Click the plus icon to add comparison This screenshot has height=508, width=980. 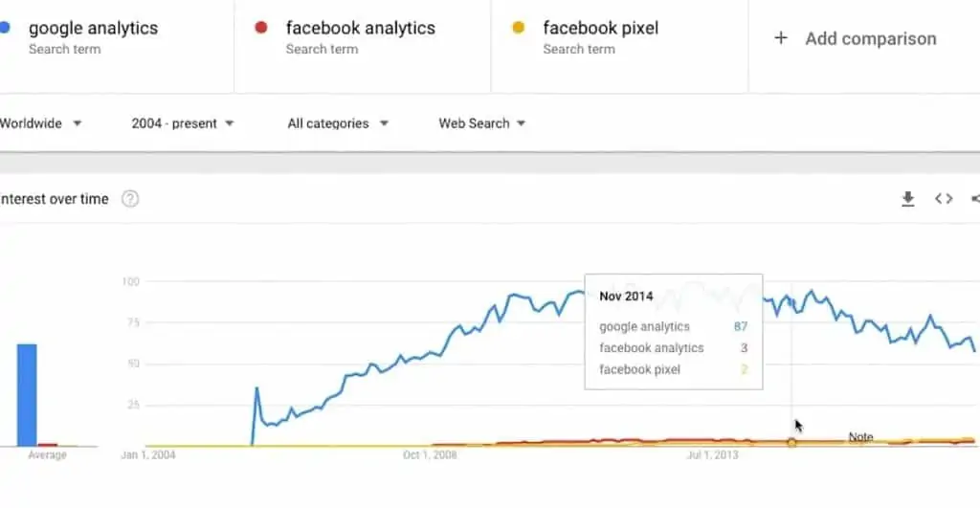(781, 38)
